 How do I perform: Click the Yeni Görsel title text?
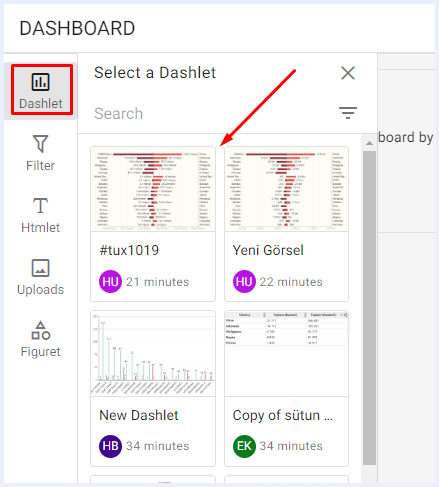click(x=268, y=250)
